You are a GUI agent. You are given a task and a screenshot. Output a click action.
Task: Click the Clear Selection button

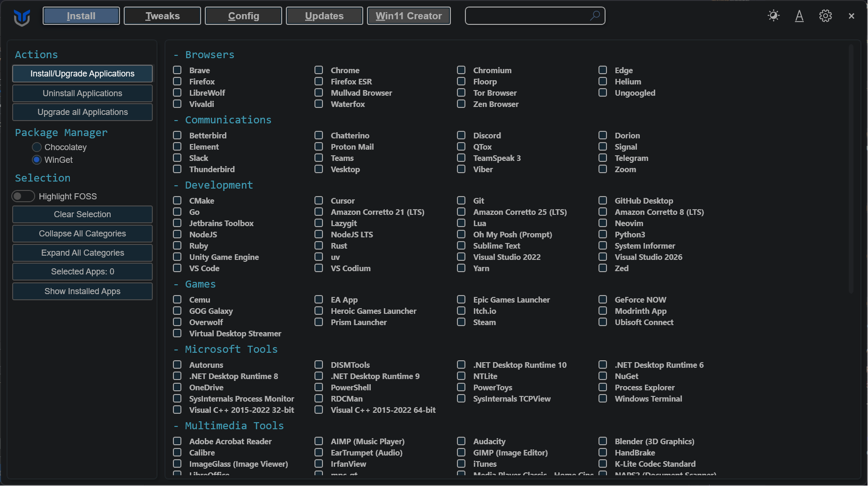point(82,214)
